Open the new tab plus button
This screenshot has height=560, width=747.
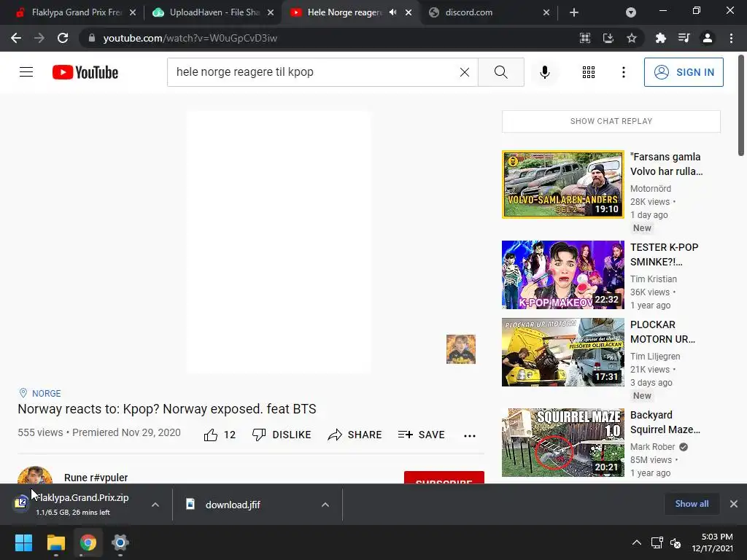tap(574, 12)
